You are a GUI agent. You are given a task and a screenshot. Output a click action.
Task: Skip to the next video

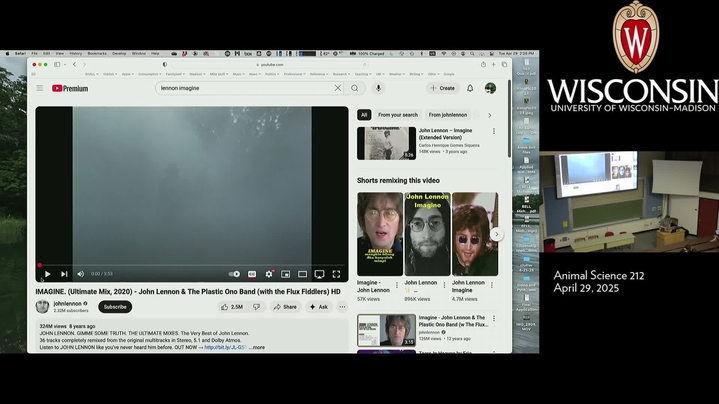point(64,274)
